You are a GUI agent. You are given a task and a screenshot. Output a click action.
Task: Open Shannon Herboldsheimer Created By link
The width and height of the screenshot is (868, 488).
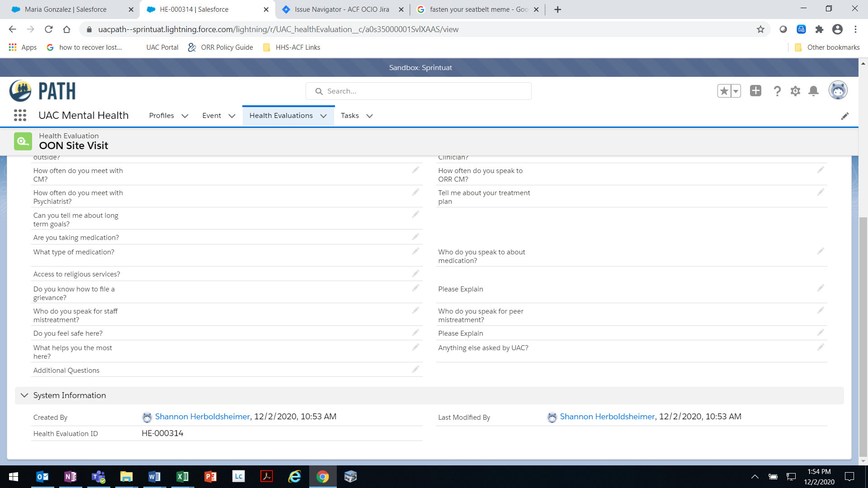[202, 417]
